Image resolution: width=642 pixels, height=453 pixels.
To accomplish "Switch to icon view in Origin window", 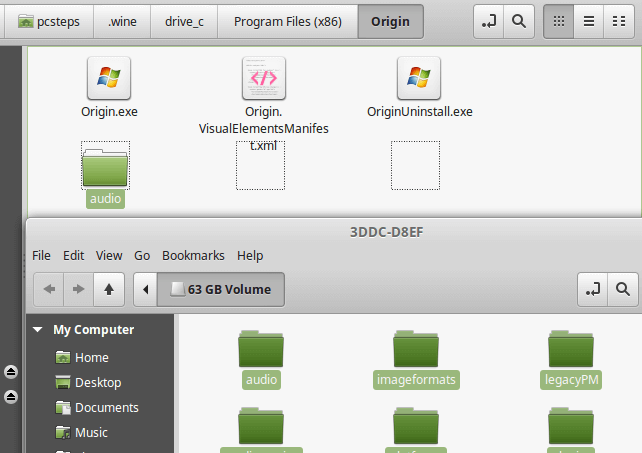I will (x=558, y=22).
